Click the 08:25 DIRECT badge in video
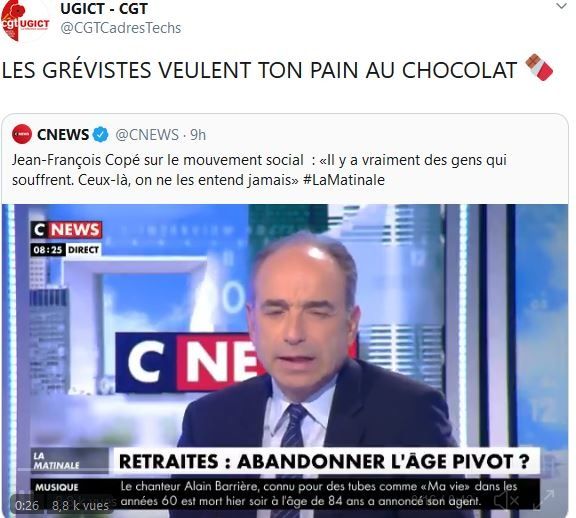The image size is (576, 518). [66, 250]
